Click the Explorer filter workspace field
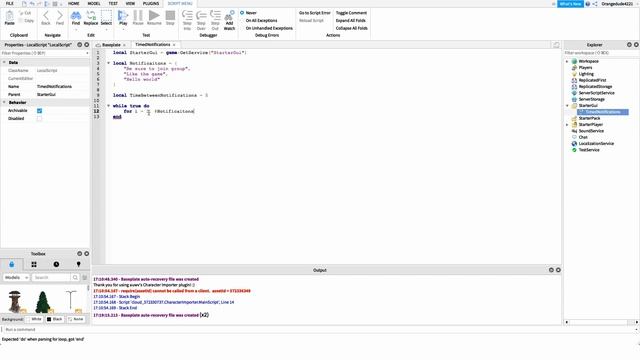The image size is (640, 360). click(601, 53)
